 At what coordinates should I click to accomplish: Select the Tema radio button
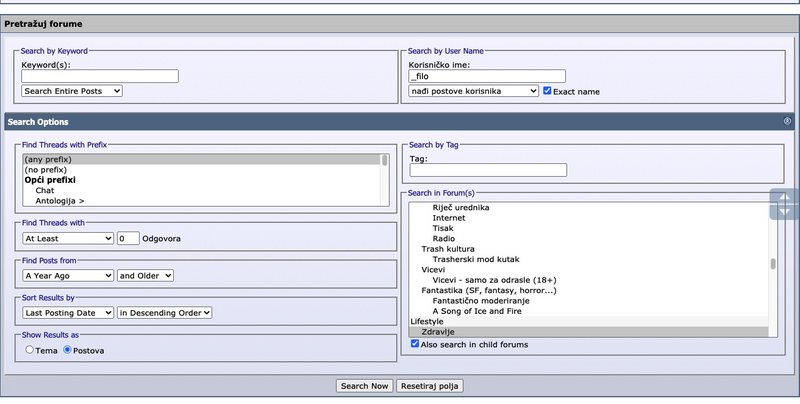point(30,350)
